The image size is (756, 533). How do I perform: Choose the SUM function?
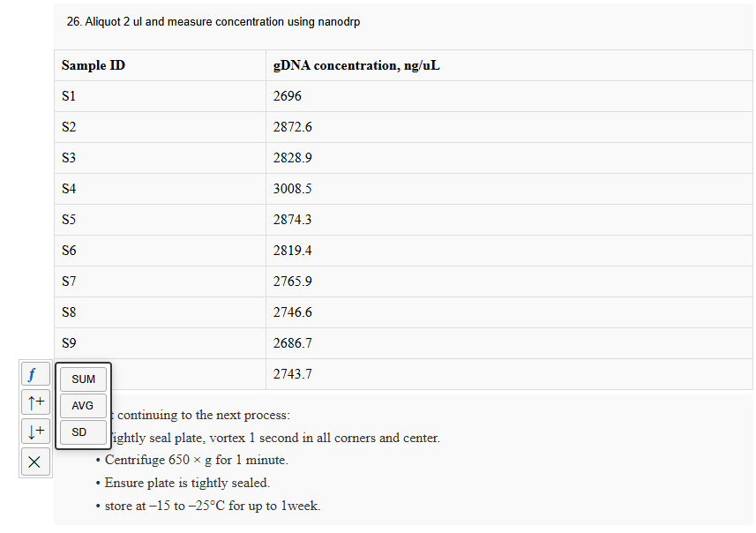[84, 379]
